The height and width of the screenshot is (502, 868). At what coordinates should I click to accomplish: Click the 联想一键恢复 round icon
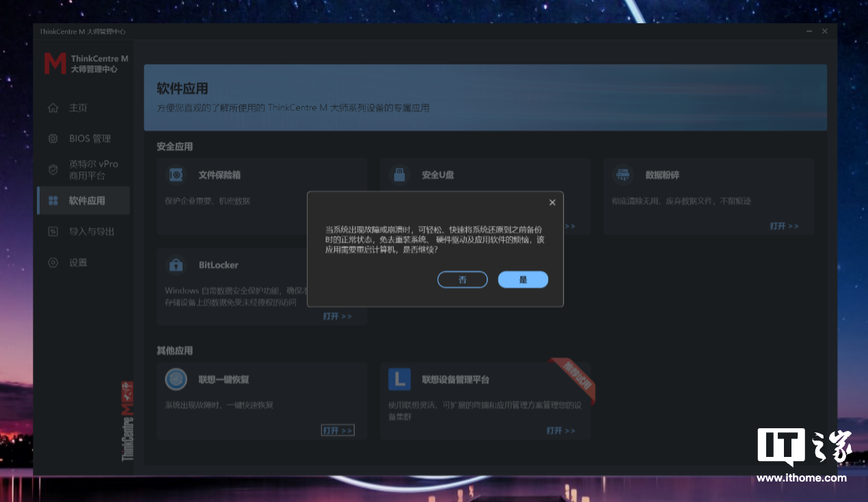[x=176, y=379]
